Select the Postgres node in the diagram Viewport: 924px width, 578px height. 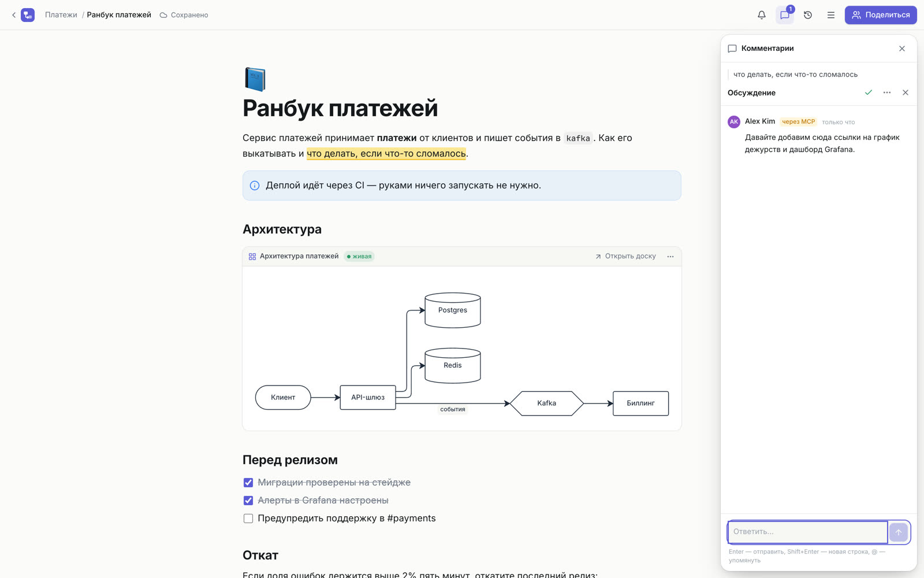point(453,310)
